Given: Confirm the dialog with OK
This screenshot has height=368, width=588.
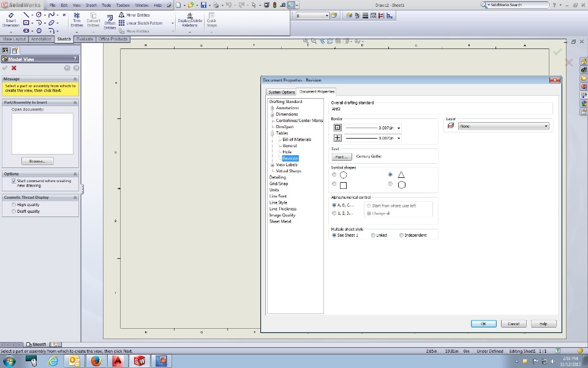Looking at the screenshot, I should click(483, 324).
